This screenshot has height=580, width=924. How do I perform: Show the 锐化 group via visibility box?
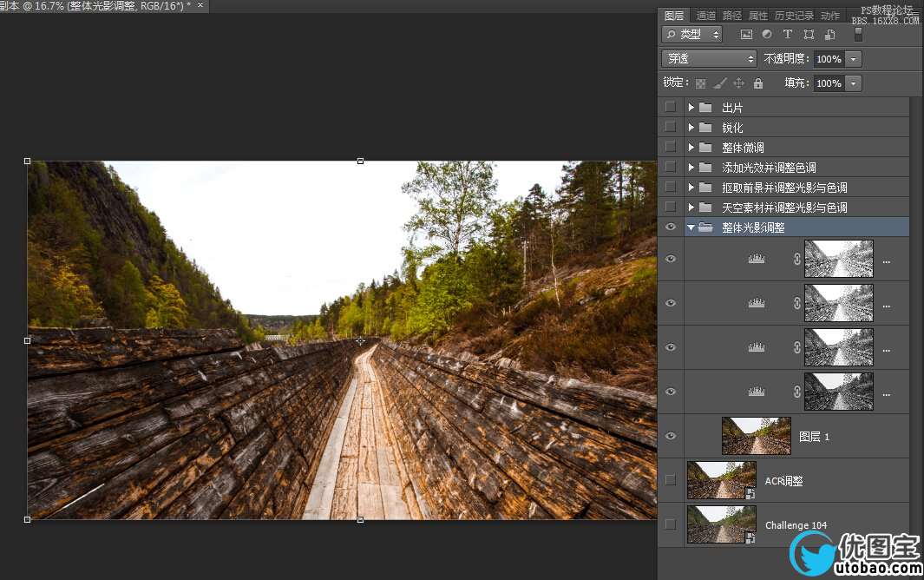[671, 127]
